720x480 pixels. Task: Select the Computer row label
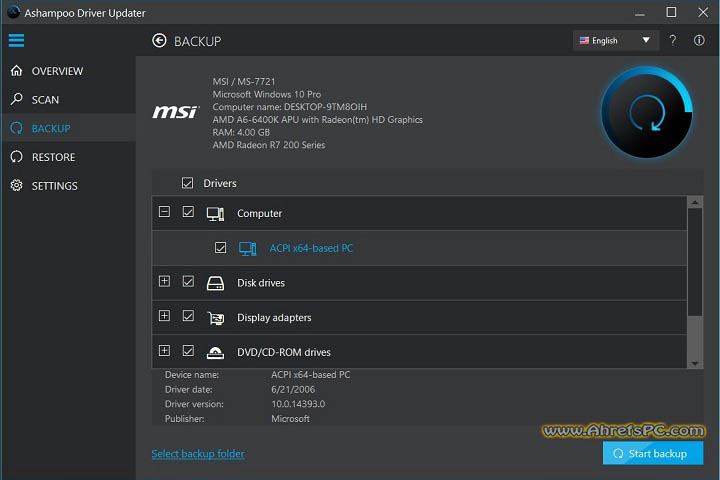pos(259,214)
